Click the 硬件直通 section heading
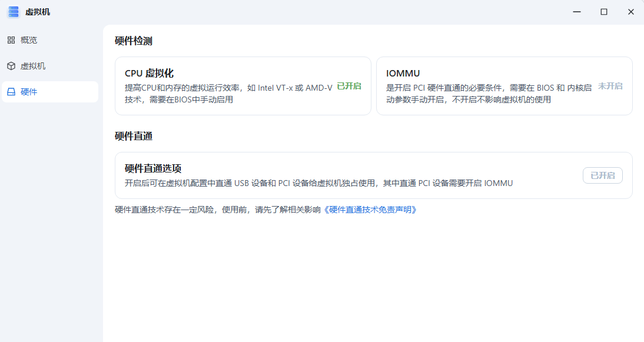Screen dimensions: 644x342 pos(134,137)
